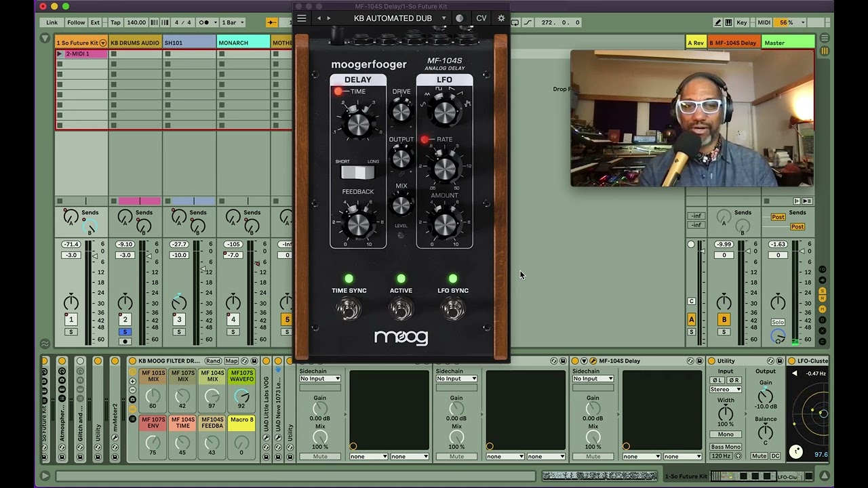This screenshot has height=488, width=868.
Task: Toggle MF-104S Delay device power button
Action: click(575, 361)
